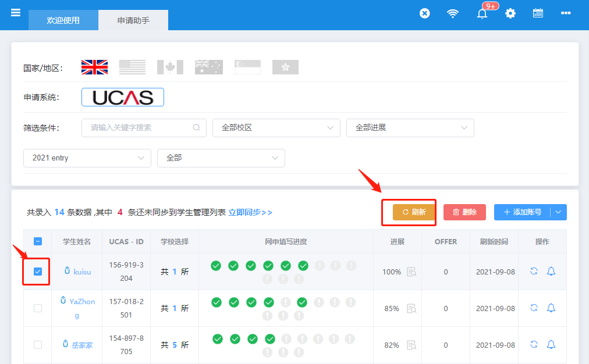Click the 立即同步>> link
The width and height of the screenshot is (589, 364).
point(250,212)
